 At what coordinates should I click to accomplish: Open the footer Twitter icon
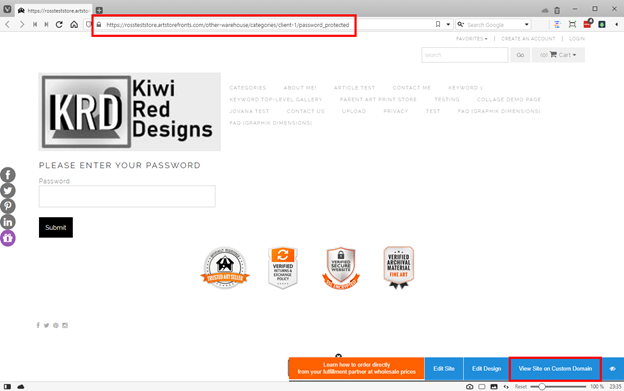click(x=47, y=325)
